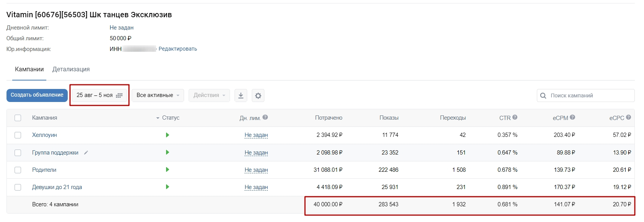Click the green play status icon for Хеллоуин
The width and height of the screenshot is (644, 222).
pos(167,135)
